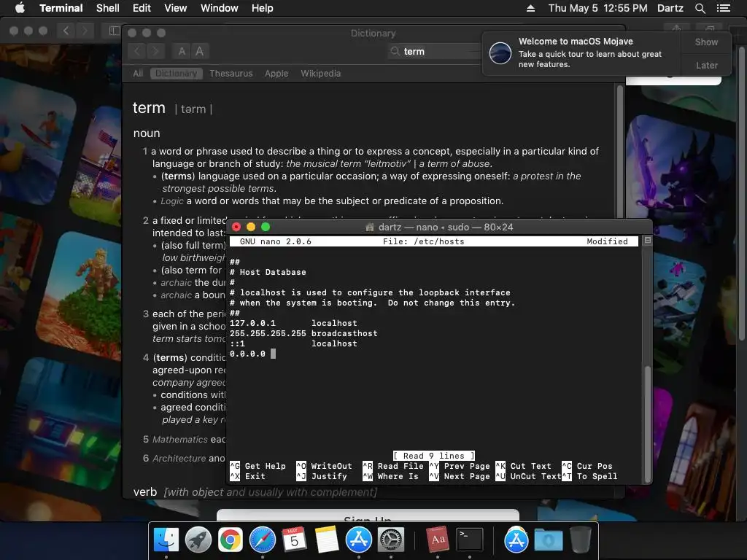Click '255.255.255.255 broadcasthost' line in nano
747x560 pixels.
tap(303, 333)
